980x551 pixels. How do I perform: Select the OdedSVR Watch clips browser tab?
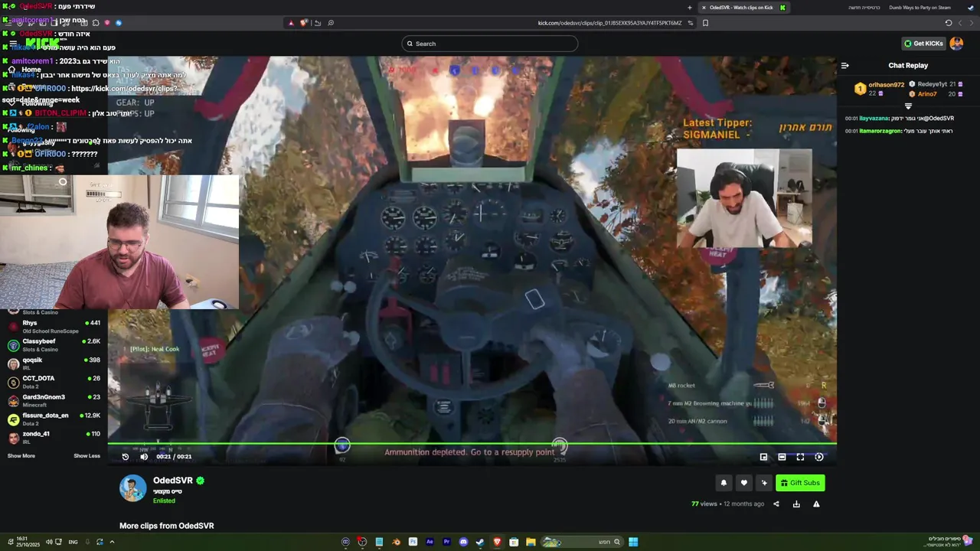pyautogui.click(x=744, y=8)
